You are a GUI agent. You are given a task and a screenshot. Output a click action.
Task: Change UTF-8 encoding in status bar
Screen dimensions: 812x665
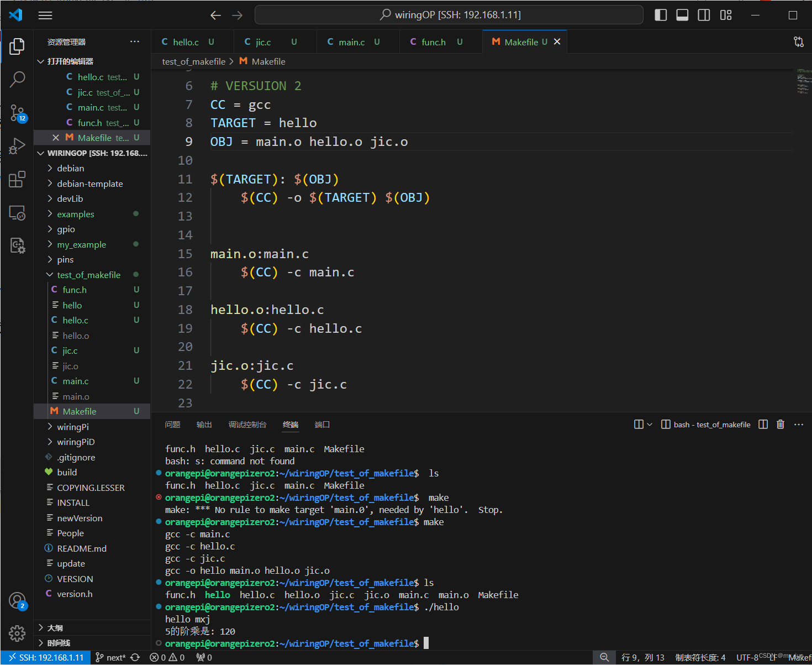coord(747,657)
